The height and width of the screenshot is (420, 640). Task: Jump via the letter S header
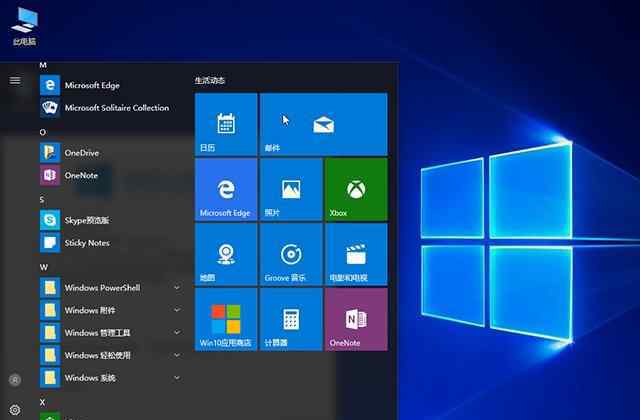[42, 199]
